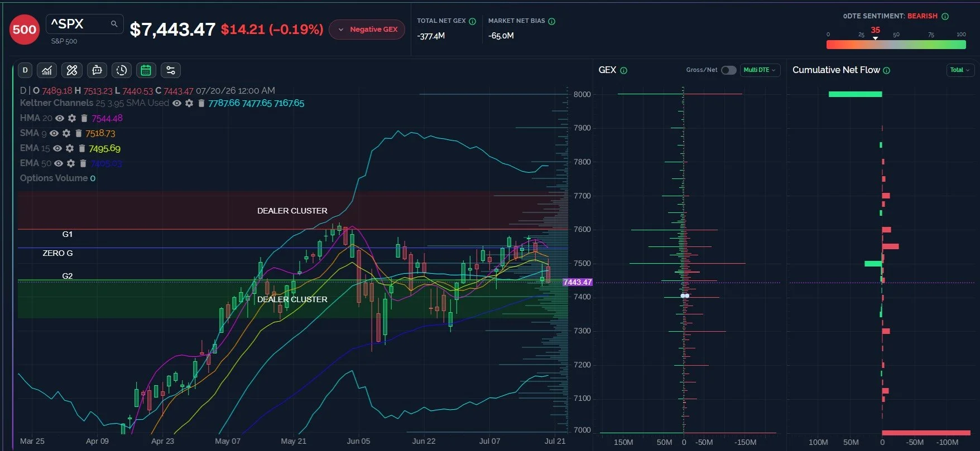Click the red 500 index logo
Viewport: 980px width, 451px height.
[25, 30]
